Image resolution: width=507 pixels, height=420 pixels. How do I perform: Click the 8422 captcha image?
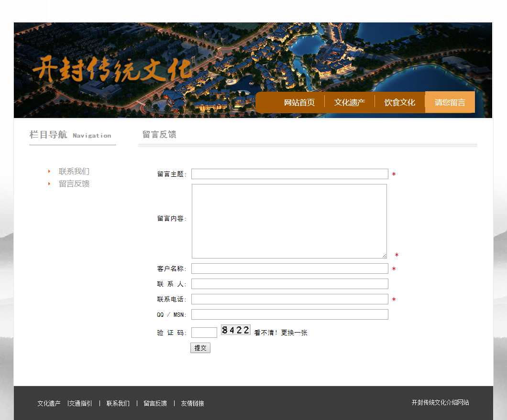[x=235, y=330]
